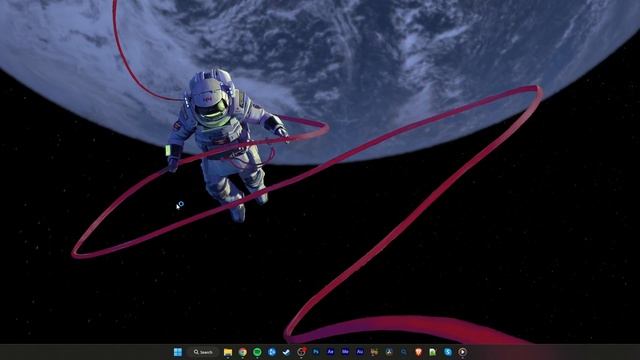The width and height of the screenshot is (640, 360).
Task: Open File Explorer from the taskbar
Action: (228, 352)
